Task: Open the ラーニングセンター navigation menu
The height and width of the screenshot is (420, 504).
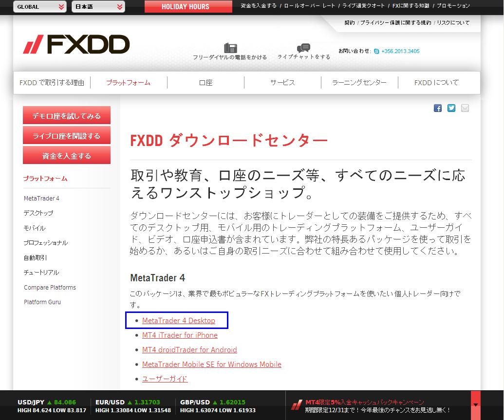Action: [x=360, y=82]
